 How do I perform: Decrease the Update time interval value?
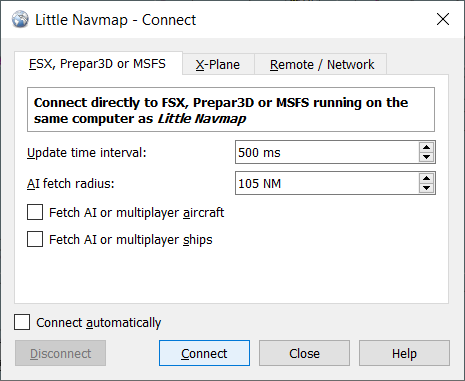point(427,157)
